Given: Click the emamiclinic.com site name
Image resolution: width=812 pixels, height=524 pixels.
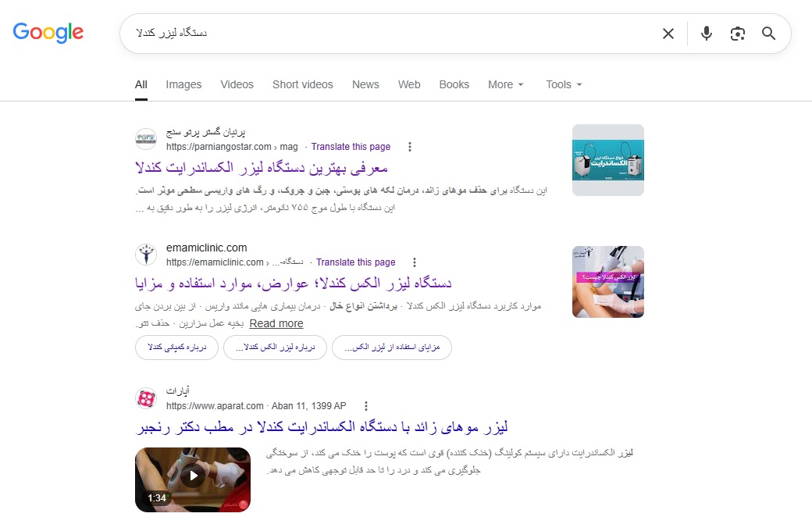Looking at the screenshot, I should coord(207,248).
